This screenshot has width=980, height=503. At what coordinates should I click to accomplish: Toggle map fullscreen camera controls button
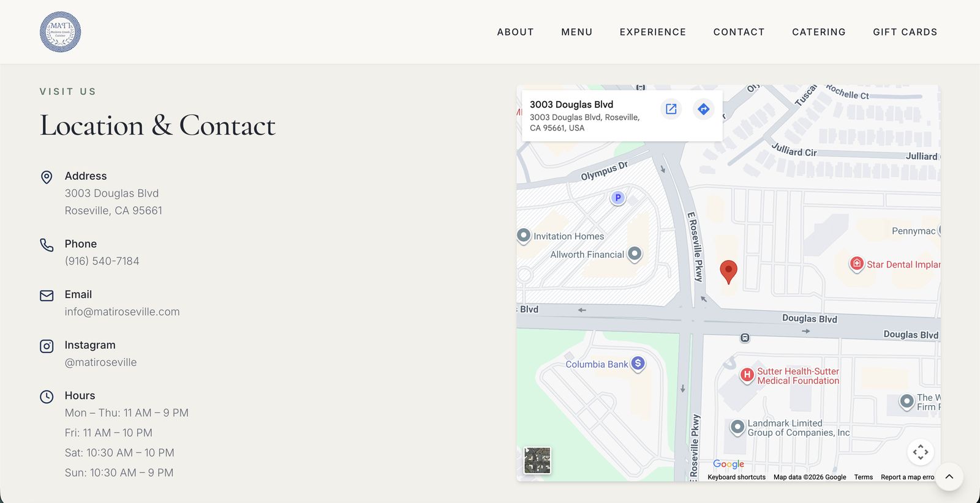(921, 452)
